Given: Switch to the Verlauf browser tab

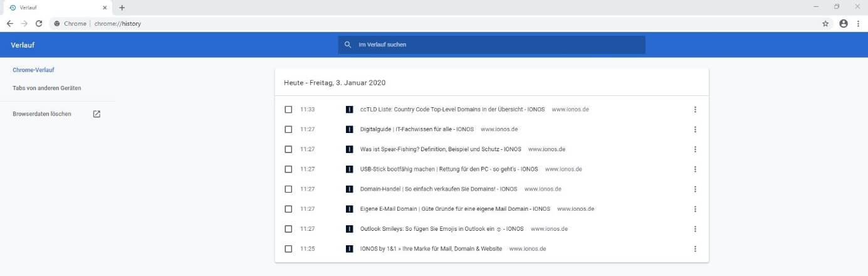Looking at the screenshot, I should pos(56,8).
